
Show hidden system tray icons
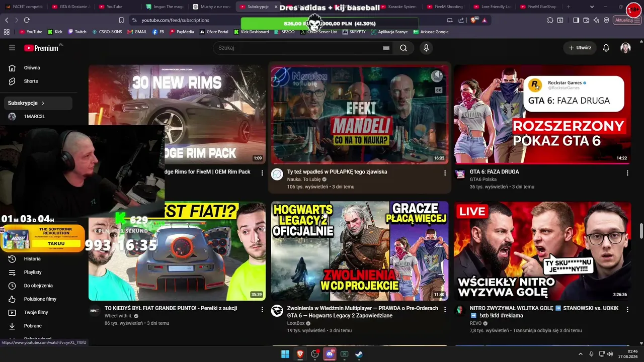581,354
